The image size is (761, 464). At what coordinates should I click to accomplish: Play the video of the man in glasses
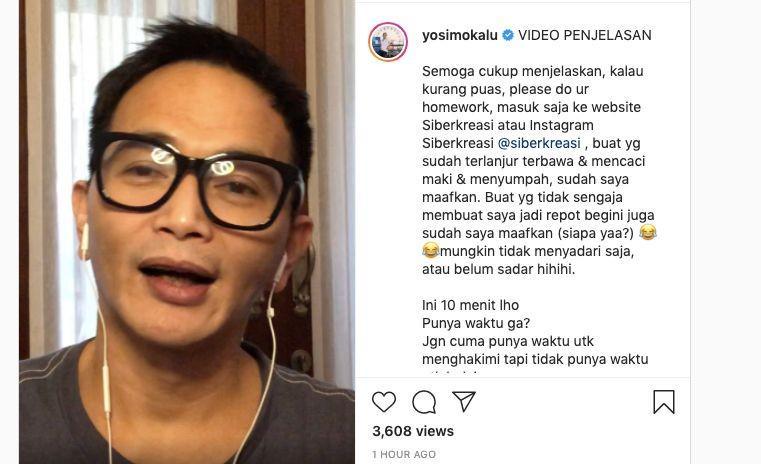click(187, 232)
